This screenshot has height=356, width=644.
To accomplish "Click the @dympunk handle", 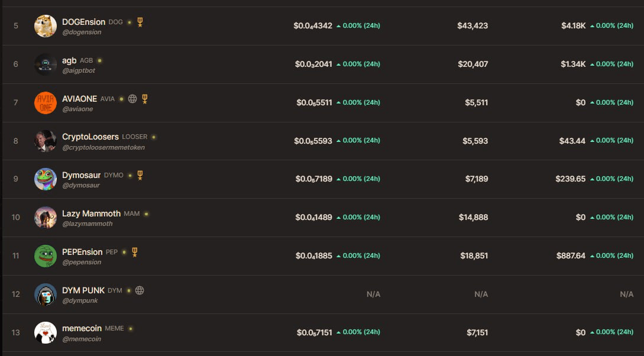I will pyautogui.click(x=80, y=300).
